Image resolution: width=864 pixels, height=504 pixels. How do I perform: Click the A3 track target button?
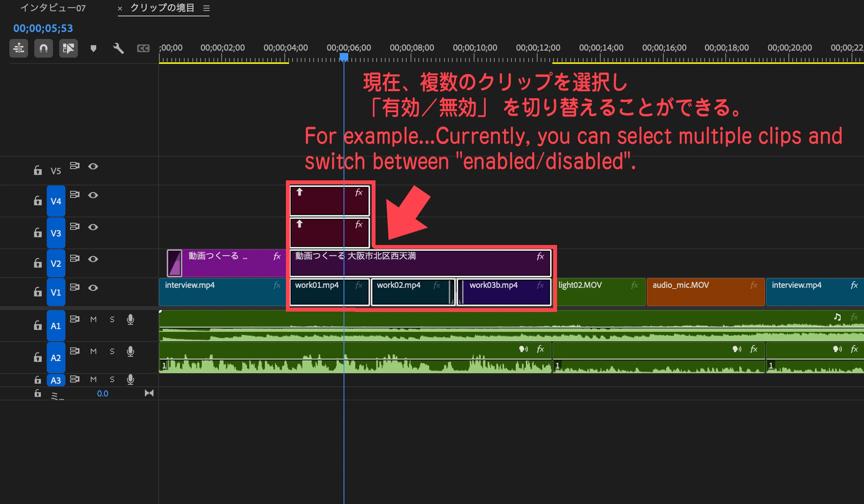pos(56,380)
